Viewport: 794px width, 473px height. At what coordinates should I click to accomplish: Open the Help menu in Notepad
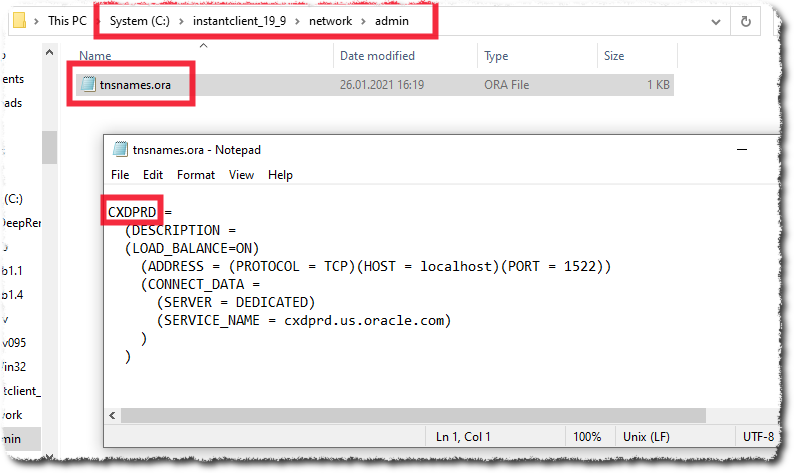(280, 175)
